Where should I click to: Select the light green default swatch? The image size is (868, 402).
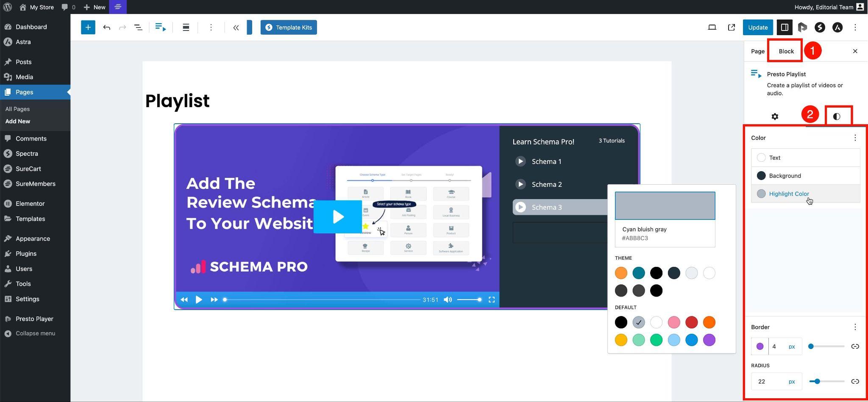[x=639, y=340]
